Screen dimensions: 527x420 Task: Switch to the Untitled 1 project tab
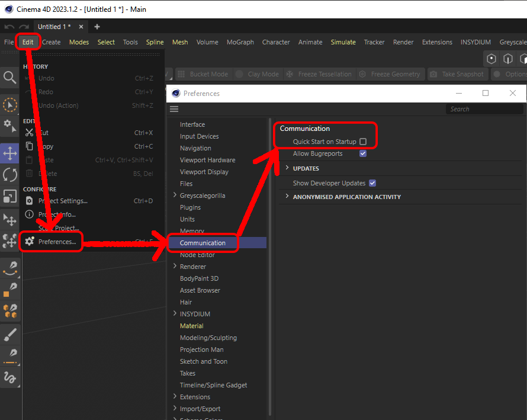coord(54,27)
